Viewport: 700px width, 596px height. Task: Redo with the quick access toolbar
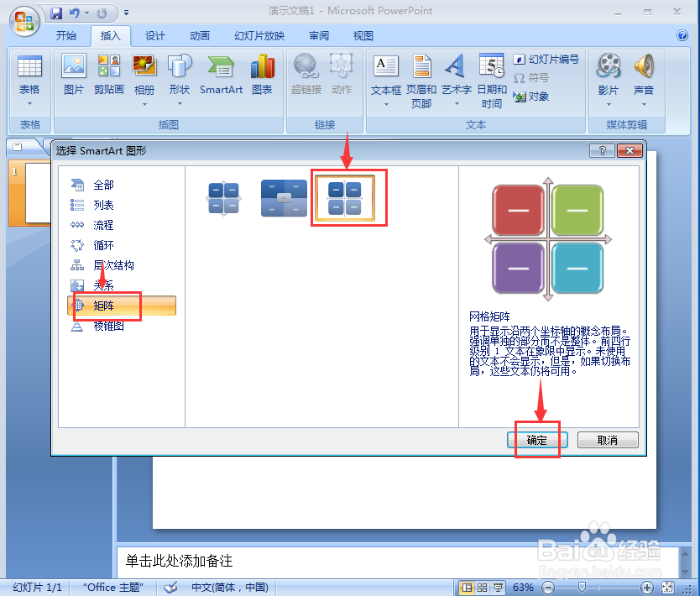coord(102,13)
